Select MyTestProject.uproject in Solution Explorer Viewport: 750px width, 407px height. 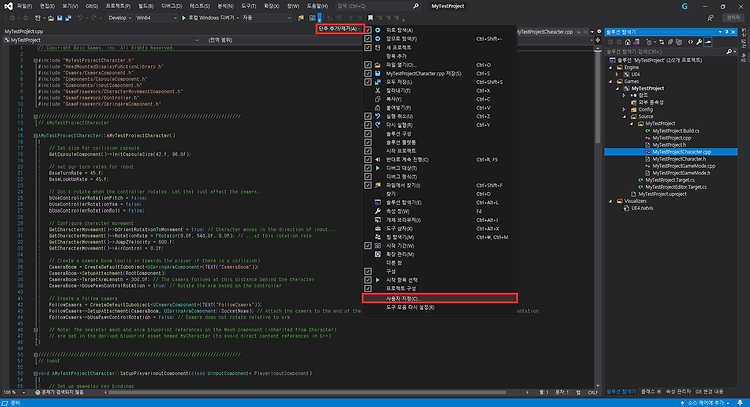click(x=662, y=194)
